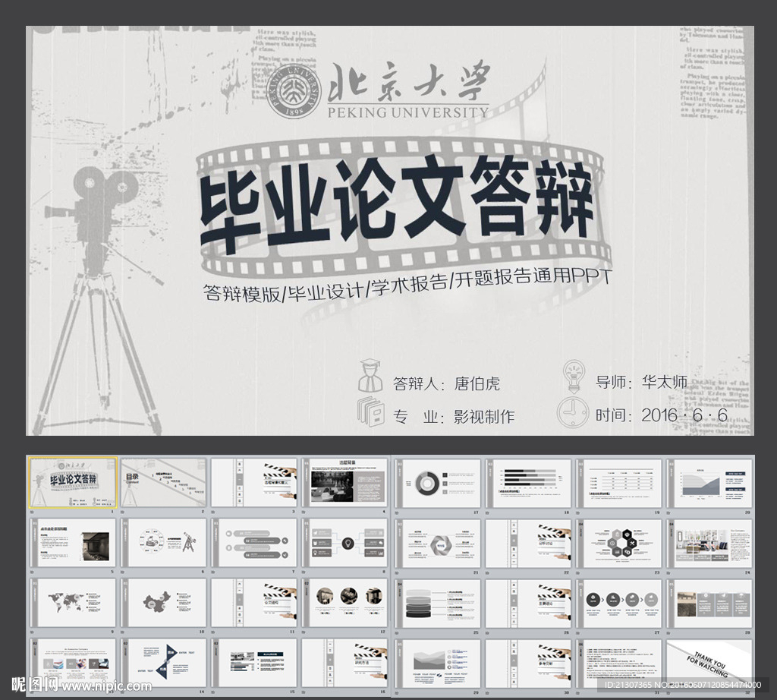Open slide 9 world map thumbnail
The image size is (777, 700).
[73, 603]
